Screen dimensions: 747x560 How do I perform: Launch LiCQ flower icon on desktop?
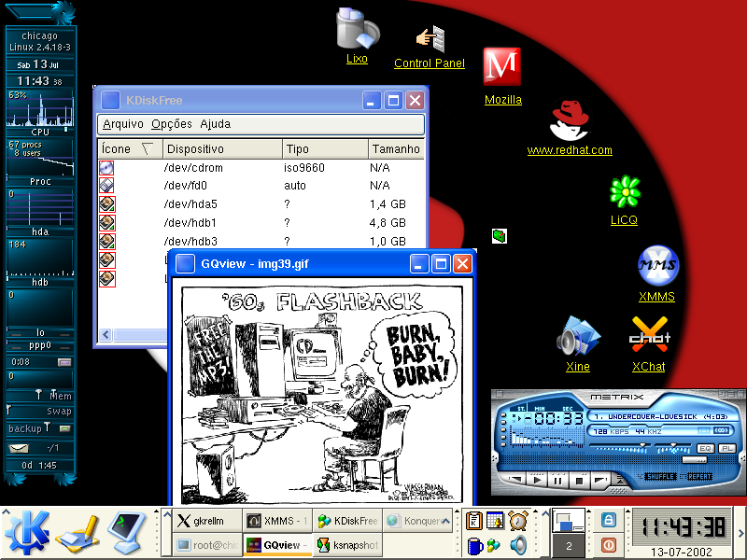point(625,191)
